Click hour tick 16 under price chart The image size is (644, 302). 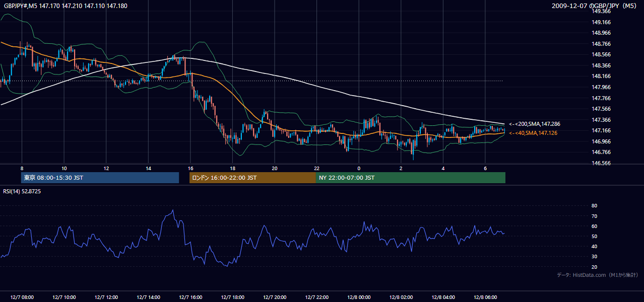tap(190, 168)
